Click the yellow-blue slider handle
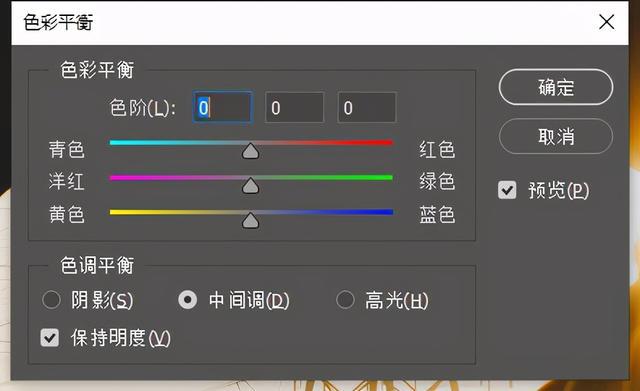This screenshot has width=640, height=391. click(x=250, y=220)
